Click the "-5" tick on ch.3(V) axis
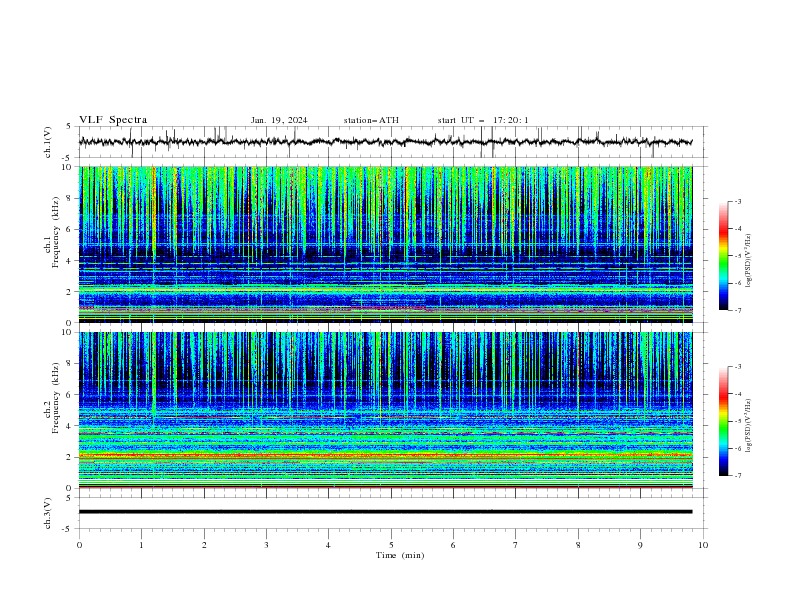The width and height of the screenshot is (792, 612). tap(68, 529)
